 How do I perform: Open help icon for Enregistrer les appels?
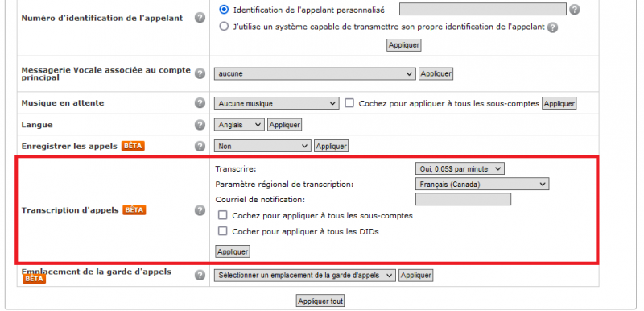tap(200, 147)
